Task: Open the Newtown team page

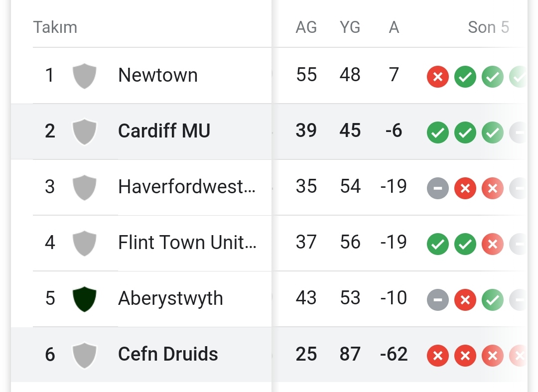Action: coord(158,75)
